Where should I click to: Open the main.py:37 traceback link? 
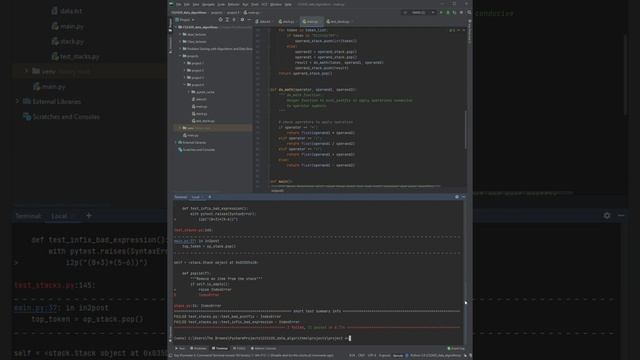click(185, 241)
